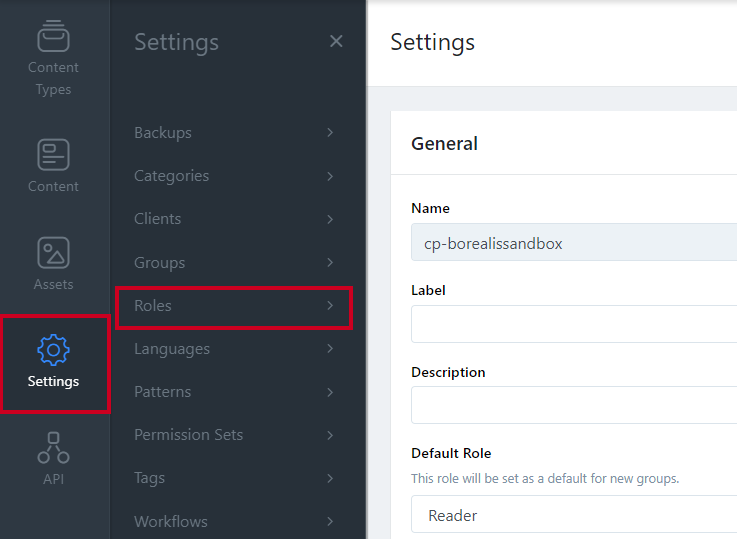Open the Tags settings entry
The width and height of the screenshot is (737, 539).
pyautogui.click(x=234, y=478)
